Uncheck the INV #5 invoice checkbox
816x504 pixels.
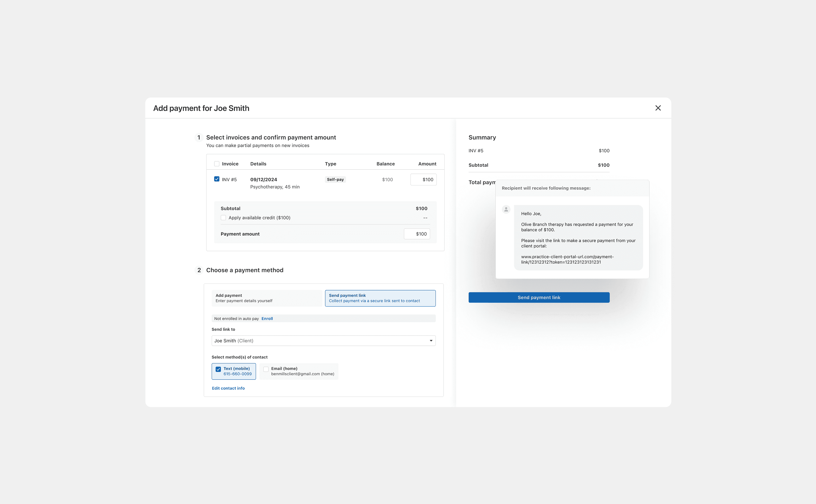tap(217, 179)
